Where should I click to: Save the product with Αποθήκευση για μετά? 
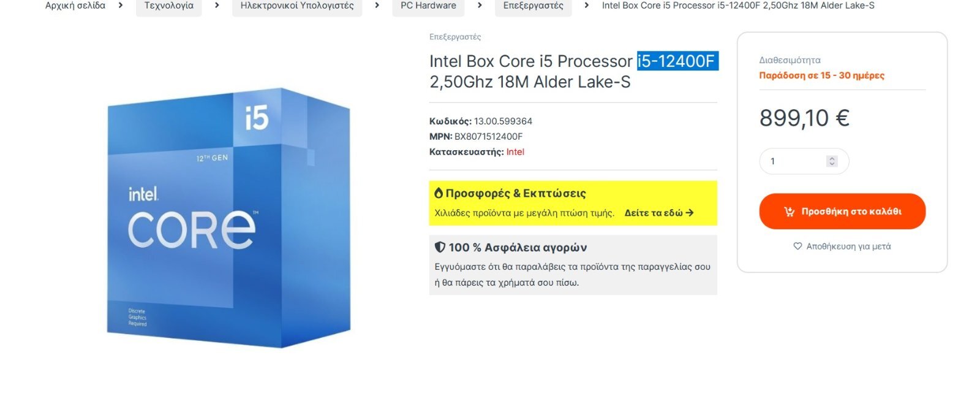[842, 246]
